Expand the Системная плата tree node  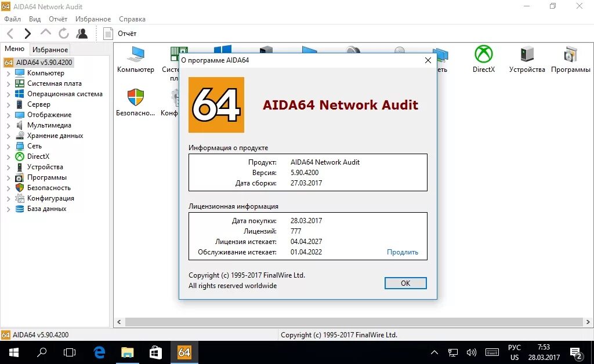pos(8,84)
